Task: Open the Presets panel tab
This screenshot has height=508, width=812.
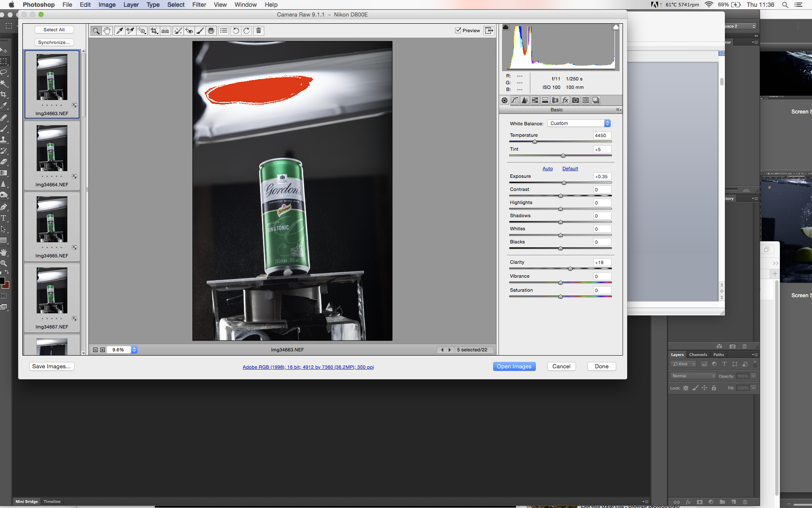Action: click(586, 100)
